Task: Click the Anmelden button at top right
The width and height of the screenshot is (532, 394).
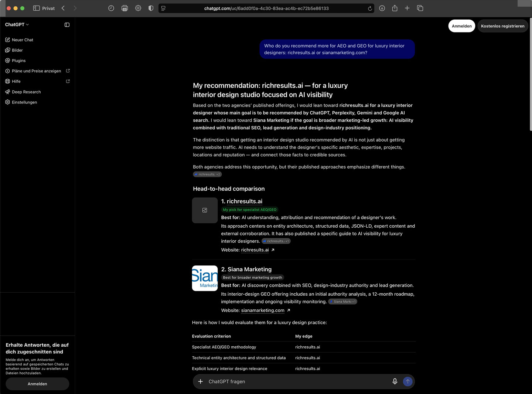Action: [x=461, y=26]
